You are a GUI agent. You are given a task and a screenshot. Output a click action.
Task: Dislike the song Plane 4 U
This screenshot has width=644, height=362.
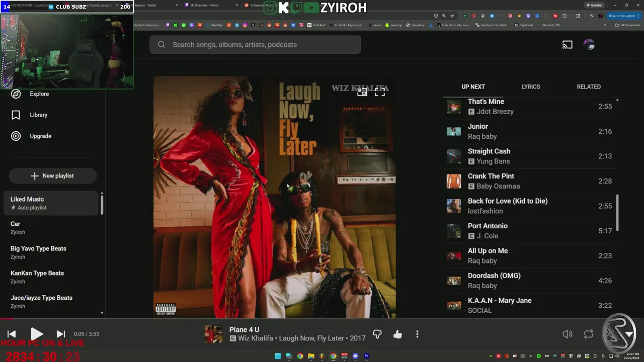point(377,334)
